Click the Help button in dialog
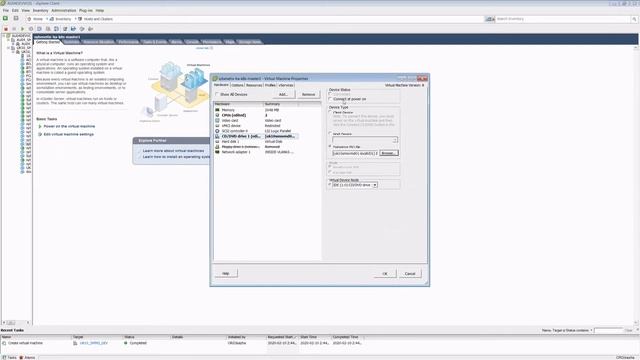 (x=226, y=273)
